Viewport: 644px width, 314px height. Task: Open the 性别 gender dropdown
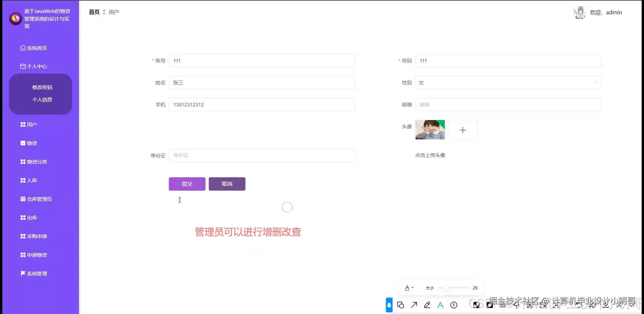(508, 82)
